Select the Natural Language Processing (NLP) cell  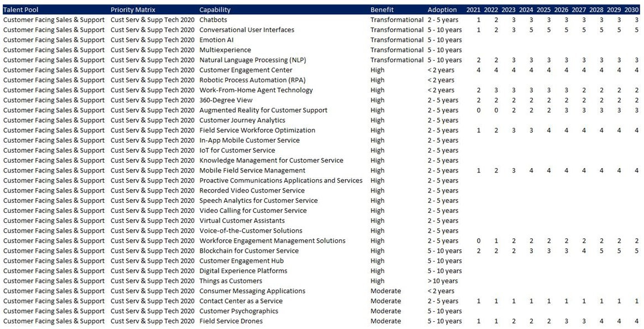click(x=253, y=60)
